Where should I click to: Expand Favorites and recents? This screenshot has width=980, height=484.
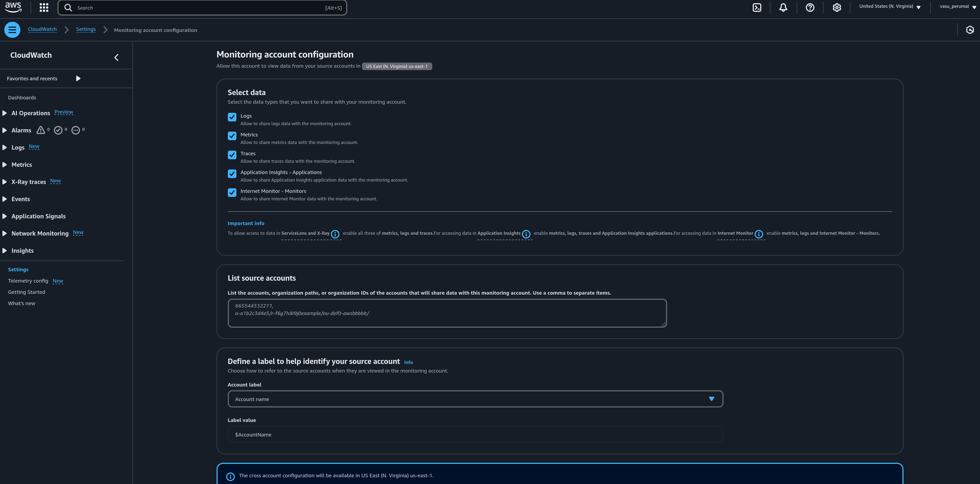pyautogui.click(x=78, y=78)
